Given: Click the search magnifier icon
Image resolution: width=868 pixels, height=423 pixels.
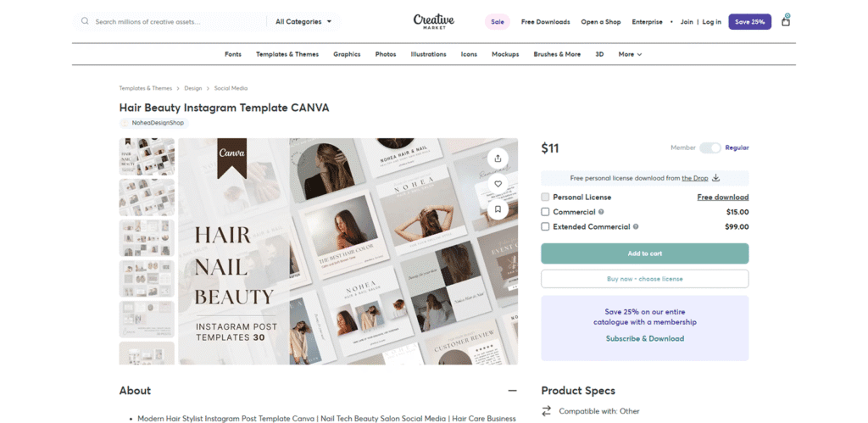Looking at the screenshot, I should pyautogui.click(x=85, y=21).
